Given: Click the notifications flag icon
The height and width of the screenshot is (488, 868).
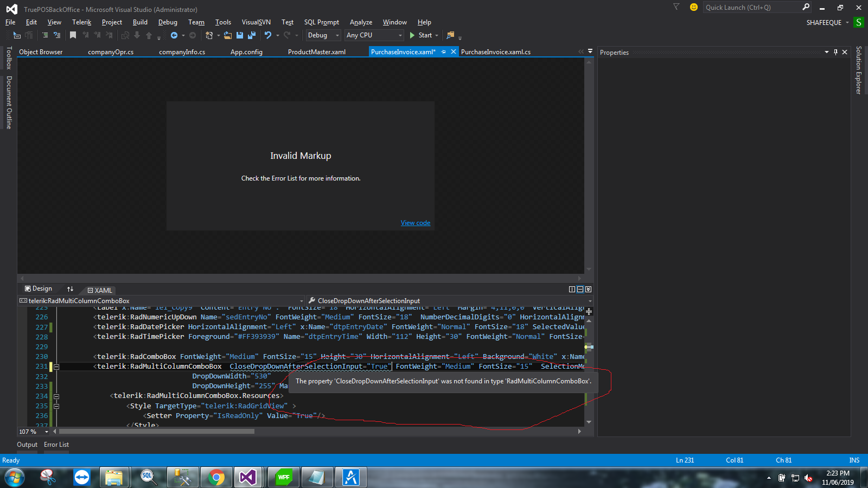Looking at the screenshot, I should point(676,7).
